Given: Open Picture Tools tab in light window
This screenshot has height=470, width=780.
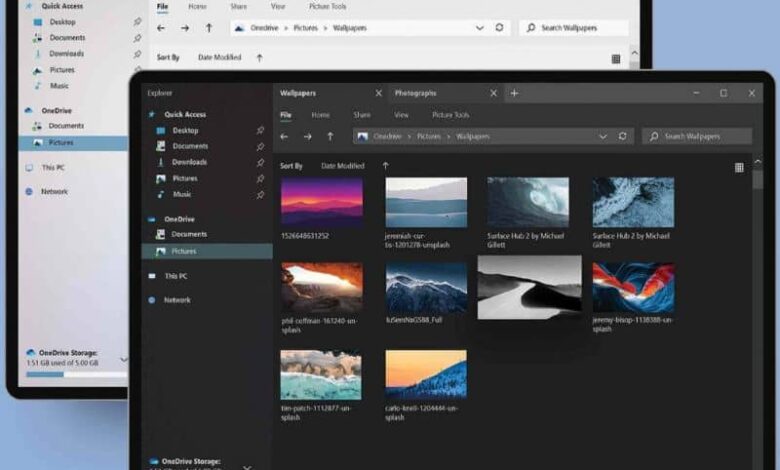Looking at the screenshot, I should pyautogui.click(x=327, y=6).
